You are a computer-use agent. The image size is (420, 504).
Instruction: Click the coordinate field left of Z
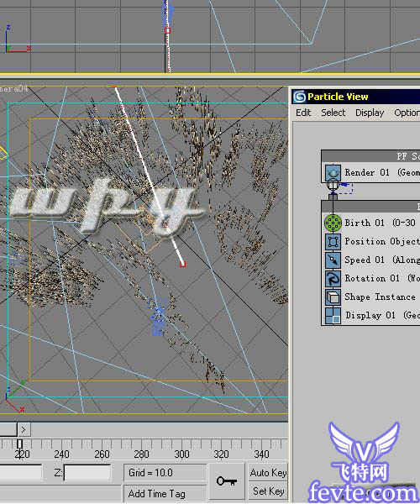click(20, 473)
